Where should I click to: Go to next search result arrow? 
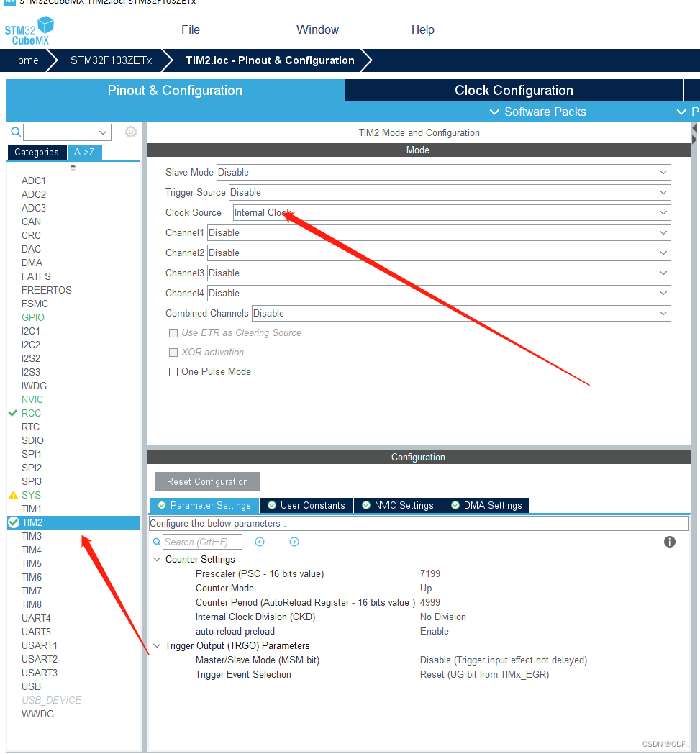tap(294, 542)
